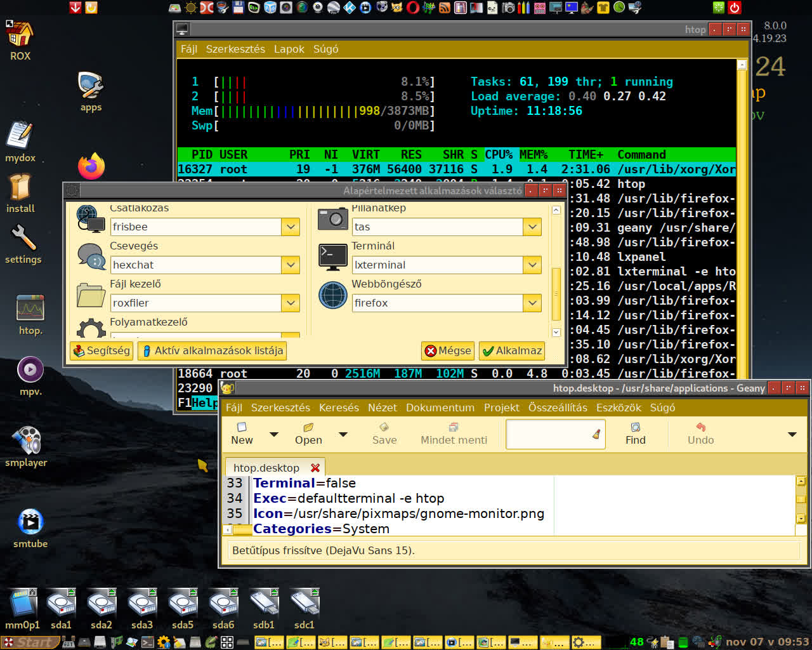Click New in Geany toolbar
Screen dimensions: 812x650
point(242,434)
